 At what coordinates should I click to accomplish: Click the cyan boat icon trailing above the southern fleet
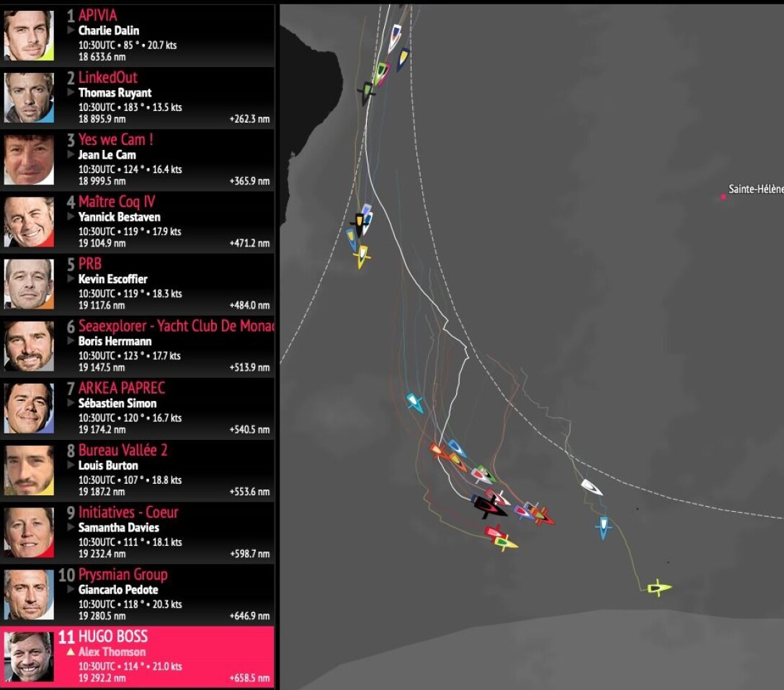click(x=414, y=402)
